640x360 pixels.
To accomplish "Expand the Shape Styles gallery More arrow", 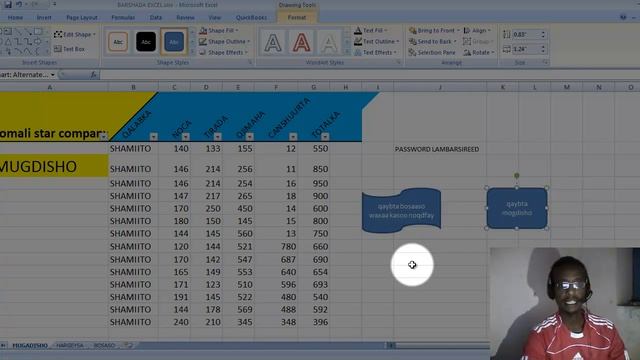I will click(193, 52).
